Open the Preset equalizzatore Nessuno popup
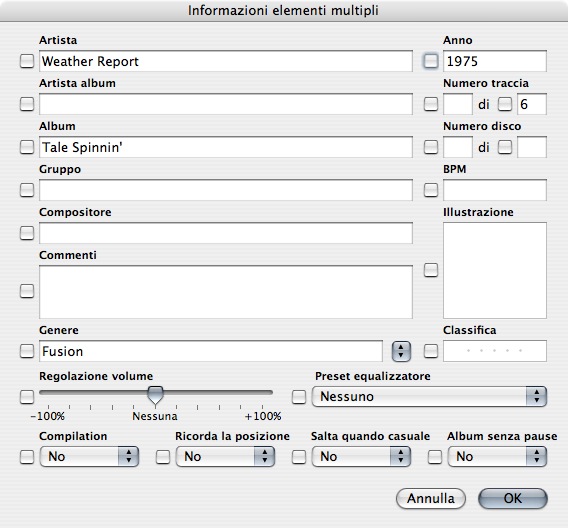This screenshot has width=568, height=528. [429, 397]
